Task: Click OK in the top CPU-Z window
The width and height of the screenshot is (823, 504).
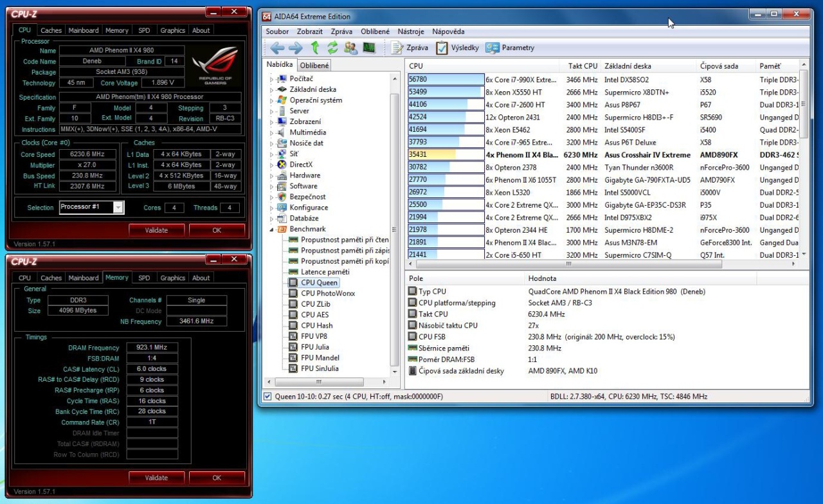Action: tap(217, 230)
